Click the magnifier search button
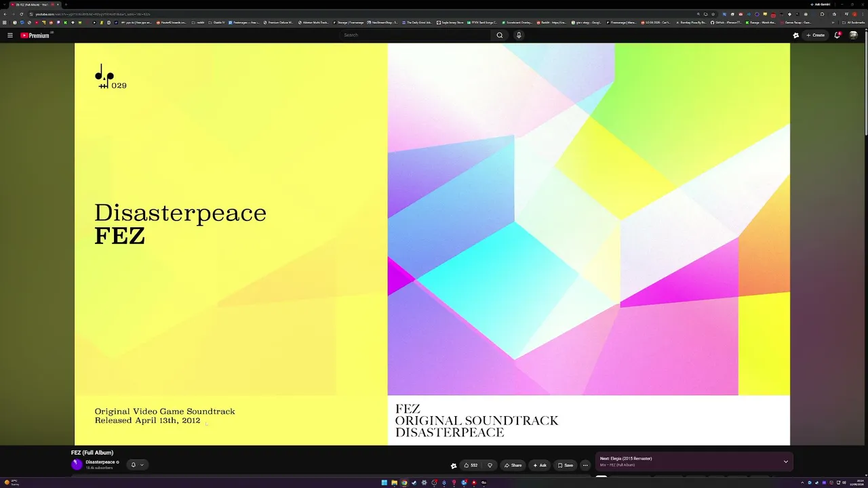This screenshot has width=868, height=488. [500, 35]
